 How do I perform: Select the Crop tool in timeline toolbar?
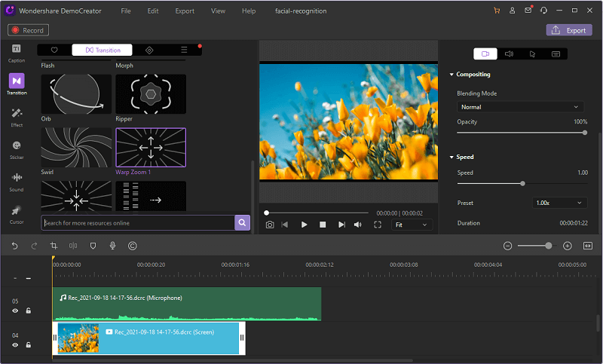[x=54, y=246]
